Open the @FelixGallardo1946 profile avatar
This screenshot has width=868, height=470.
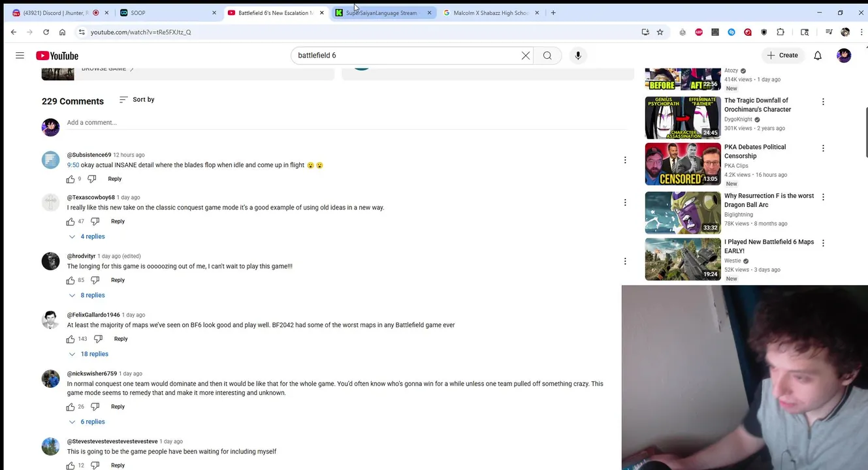pos(50,320)
